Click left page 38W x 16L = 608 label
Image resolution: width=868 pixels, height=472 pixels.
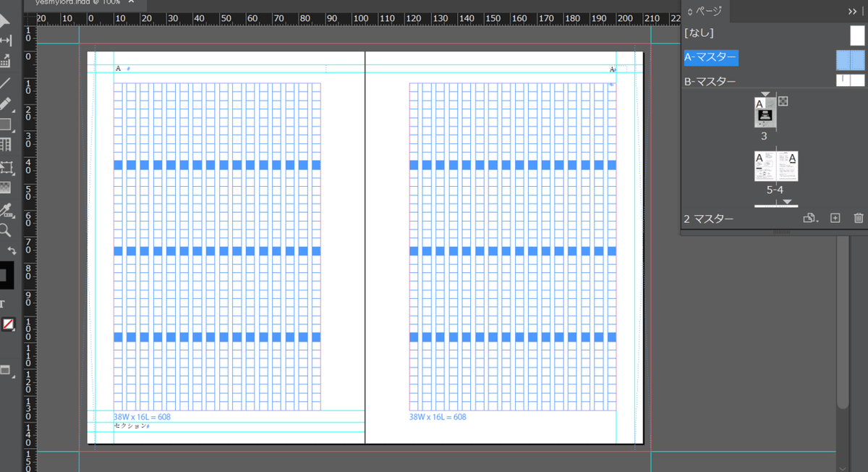142,417
